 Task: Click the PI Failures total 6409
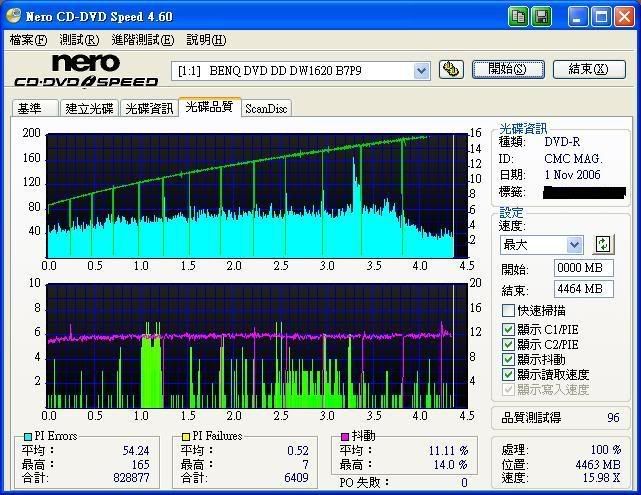coord(296,478)
